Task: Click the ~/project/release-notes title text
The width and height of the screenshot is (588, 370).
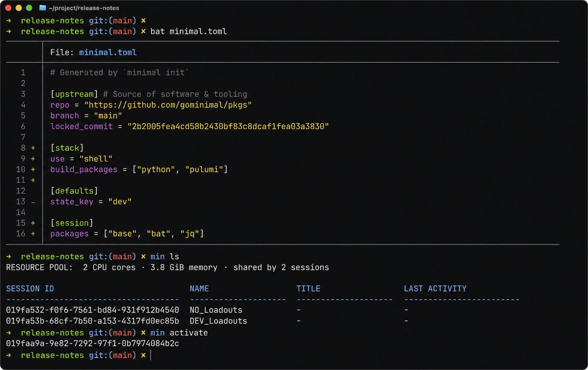Action: coord(84,8)
